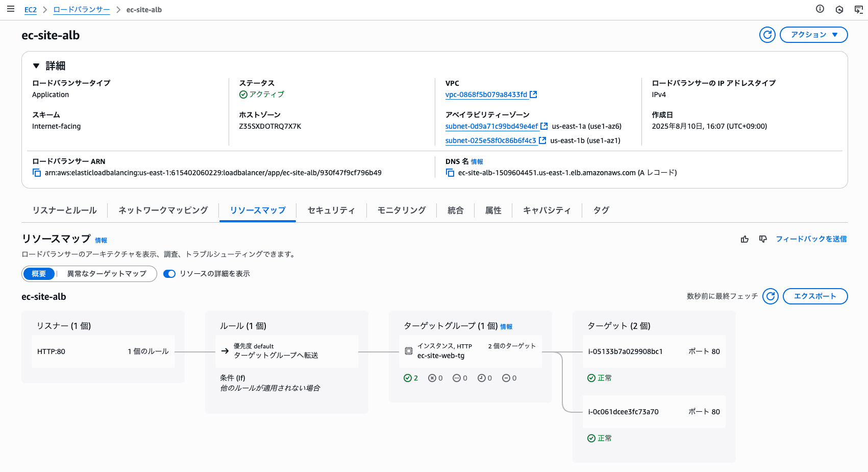Open the リスナーとルール tab

coord(64,210)
